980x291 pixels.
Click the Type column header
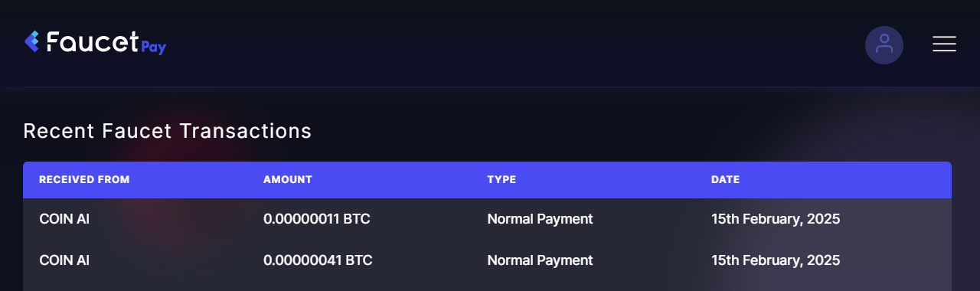pyautogui.click(x=501, y=180)
